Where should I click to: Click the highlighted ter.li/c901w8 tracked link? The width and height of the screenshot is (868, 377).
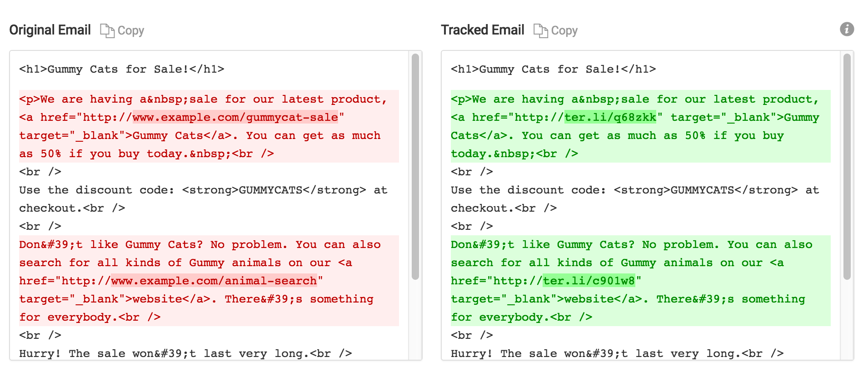589,281
